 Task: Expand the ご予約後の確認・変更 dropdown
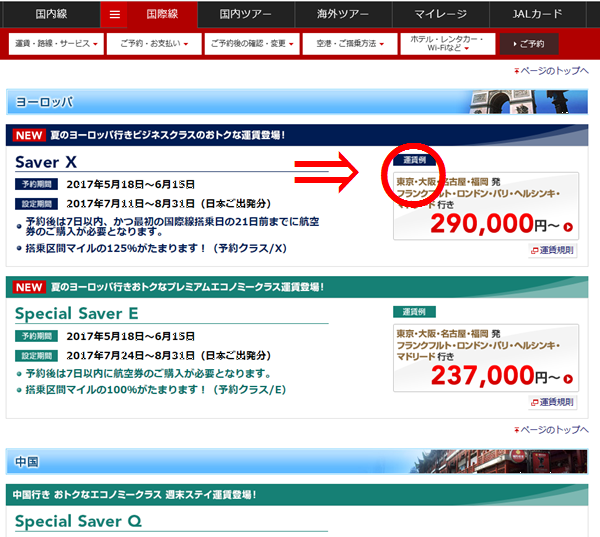click(252, 44)
